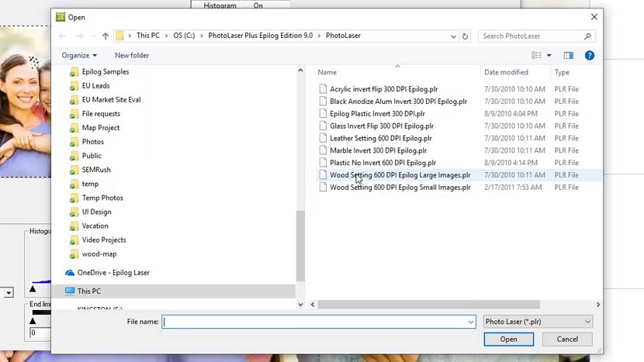Click the Wood Setting Small Images file icon

pos(323,188)
